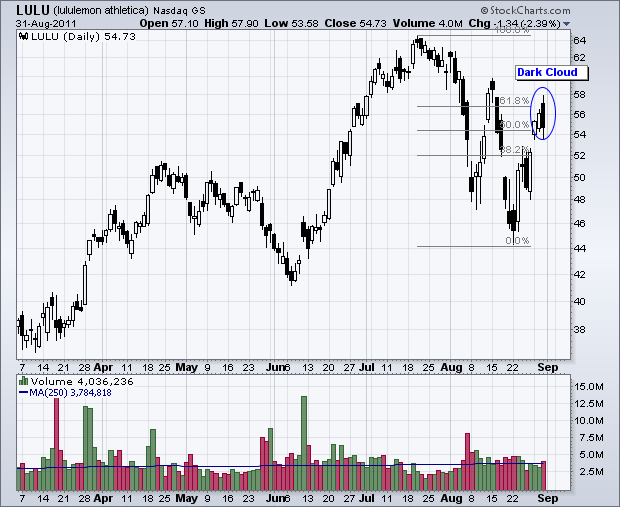Click the 46 price axis label

580,223
